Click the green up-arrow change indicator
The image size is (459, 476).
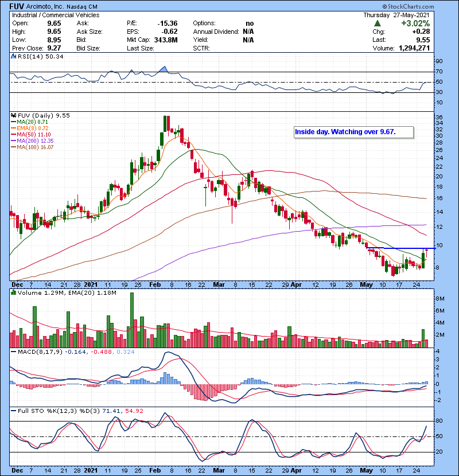(378, 24)
